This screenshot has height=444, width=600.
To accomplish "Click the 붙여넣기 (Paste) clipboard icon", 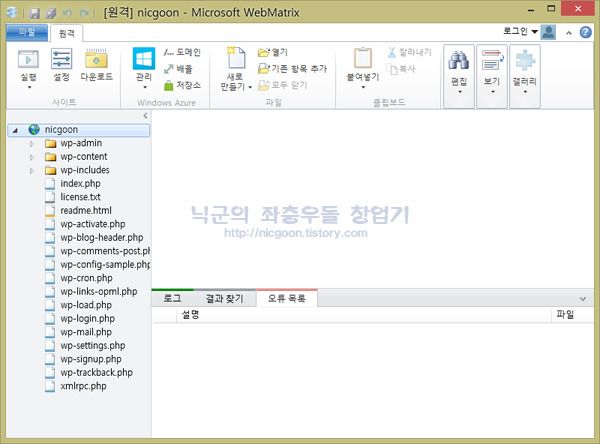I will 362,58.
